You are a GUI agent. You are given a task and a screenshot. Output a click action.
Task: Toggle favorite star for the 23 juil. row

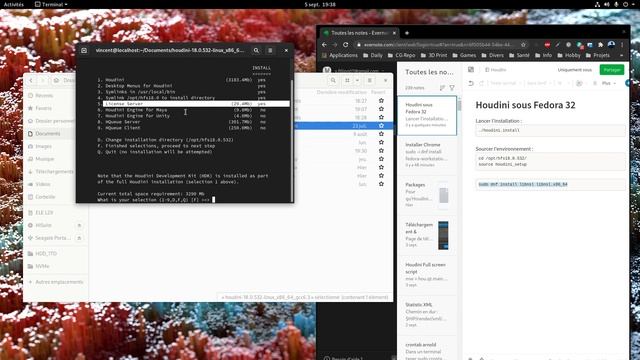point(381,126)
